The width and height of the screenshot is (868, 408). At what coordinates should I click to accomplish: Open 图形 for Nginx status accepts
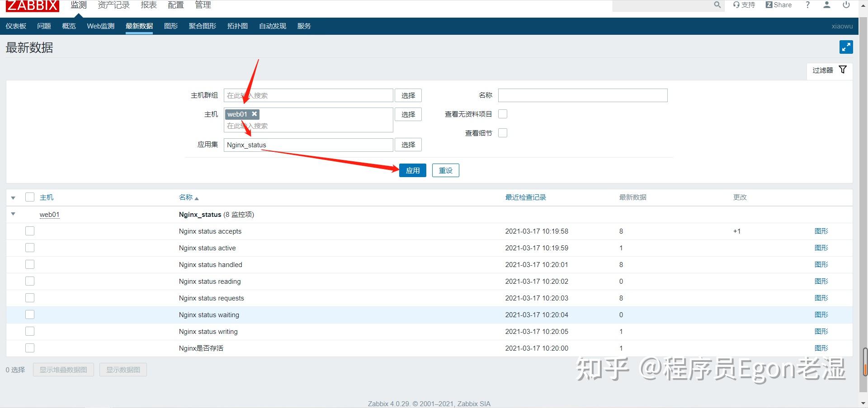(821, 231)
